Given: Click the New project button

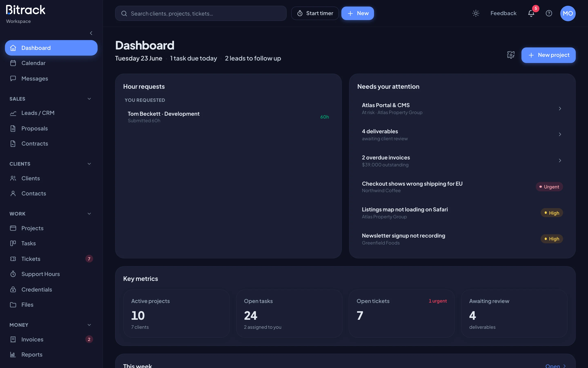Looking at the screenshot, I should click(x=548, y=55).
